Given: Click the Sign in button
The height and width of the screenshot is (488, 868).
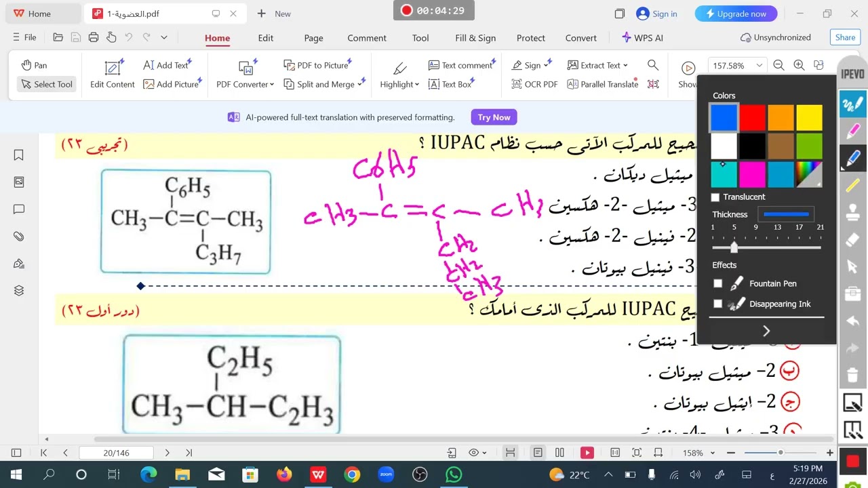Looking at the screenshot, I should pos(656,14).
